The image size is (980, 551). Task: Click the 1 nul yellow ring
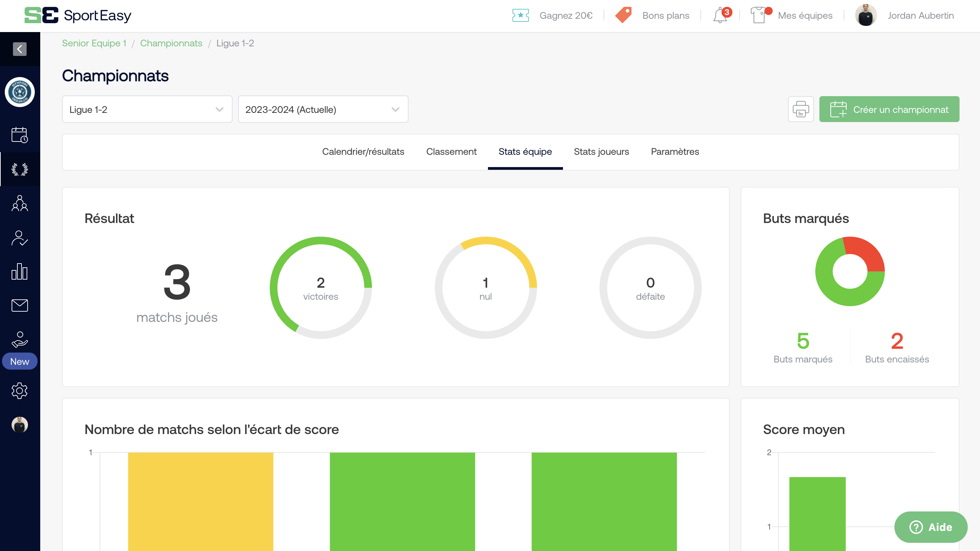[x=486, y=288]
